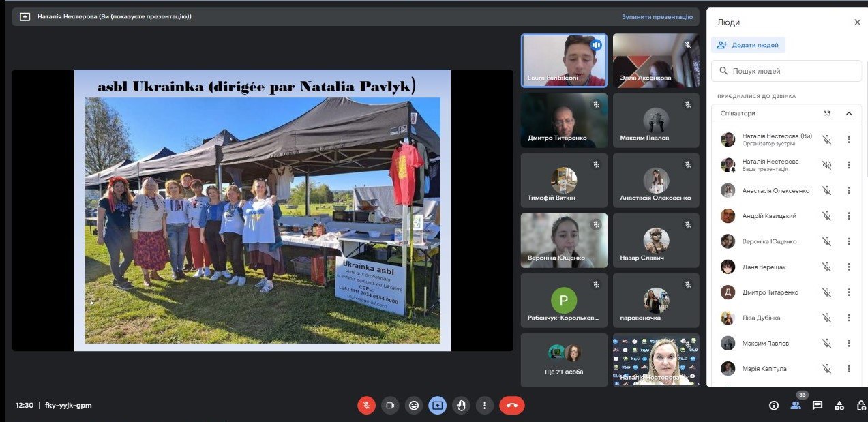The width and height of the screenshot is (868, 422).
Task: Click muted mic icon for Максим Павлов in list
Action: 826,343
